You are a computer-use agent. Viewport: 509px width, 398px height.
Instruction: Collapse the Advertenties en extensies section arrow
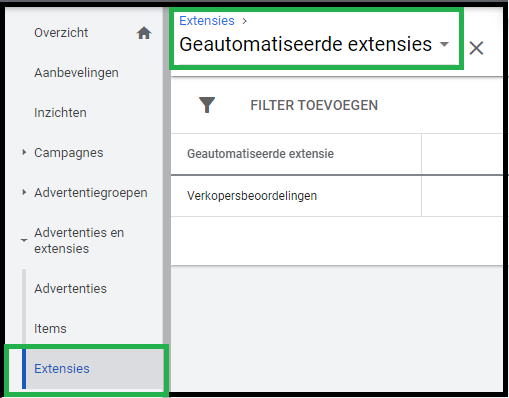coord(24,240)
